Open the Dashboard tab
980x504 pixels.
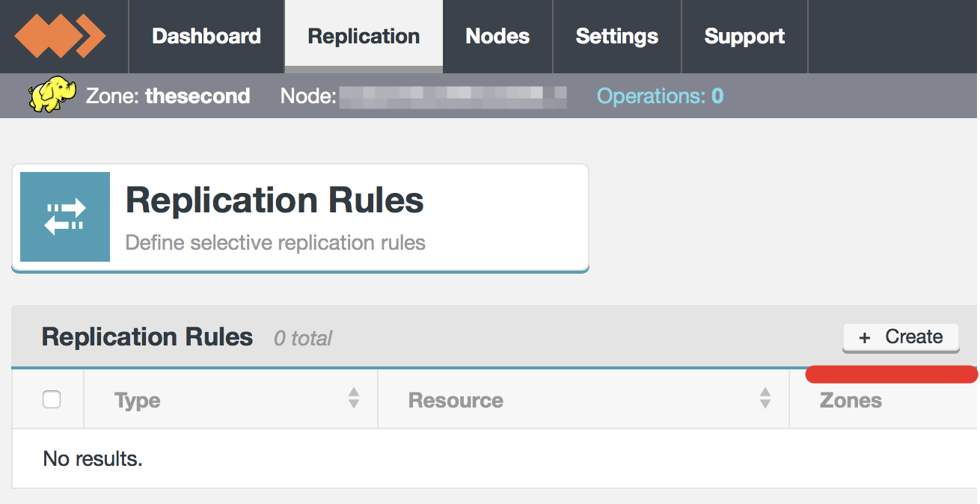pos(206,36)
